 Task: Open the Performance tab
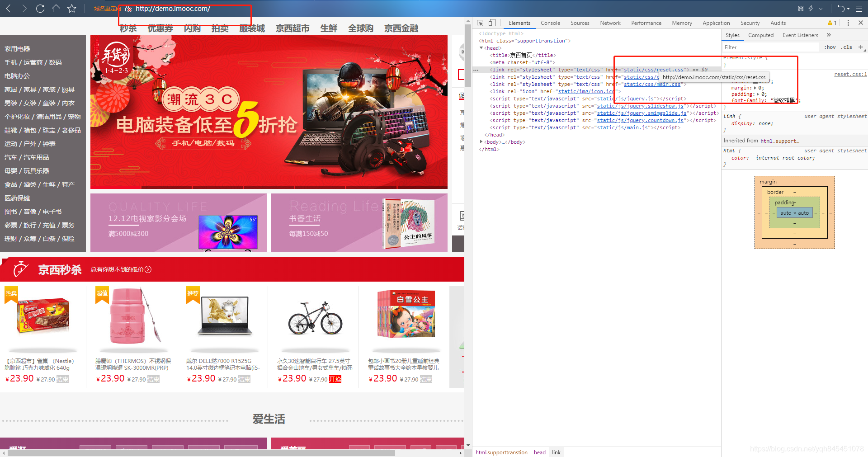pyautogui.click(x=646, y=23)
